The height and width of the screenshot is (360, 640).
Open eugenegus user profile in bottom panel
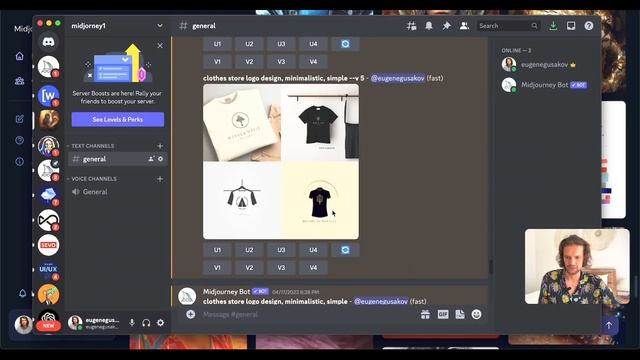point(95,323)
